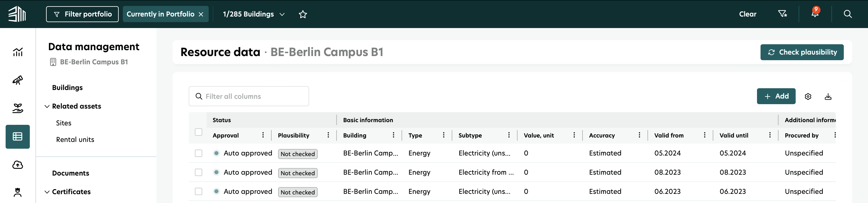Viewport: 868px width, 203px height.
Task: Click the Add button
Action: (776, 96)
